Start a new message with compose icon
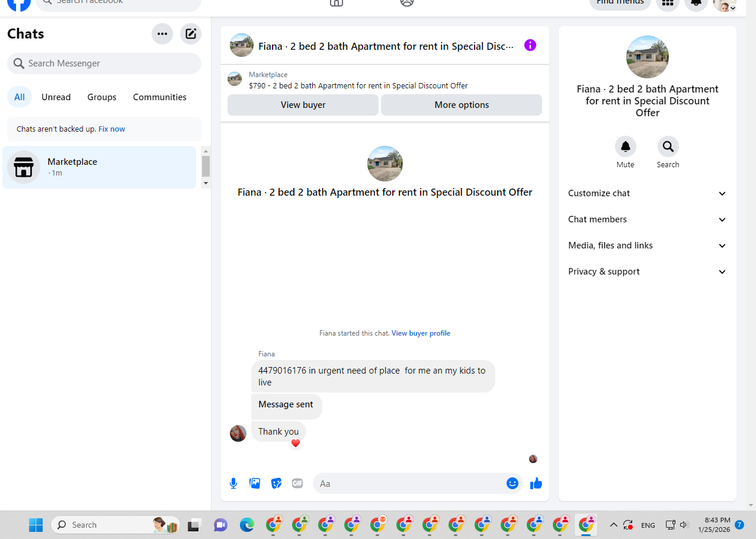Viewport: 756px width, 539px height. tap(191, 34)
